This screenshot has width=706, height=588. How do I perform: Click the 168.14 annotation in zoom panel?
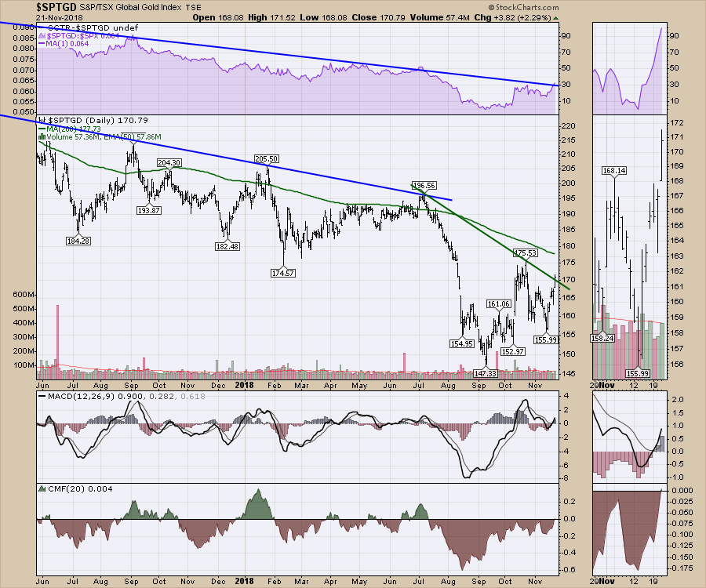point(614,170)
